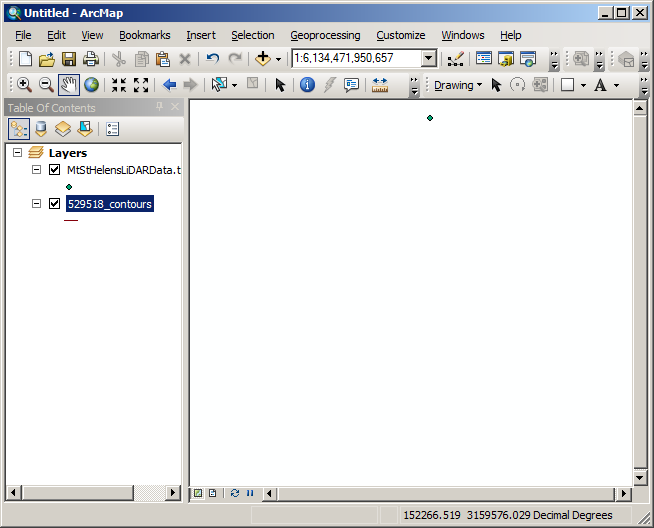
Task: Open the Add Data button
Action: click(263, 59)
